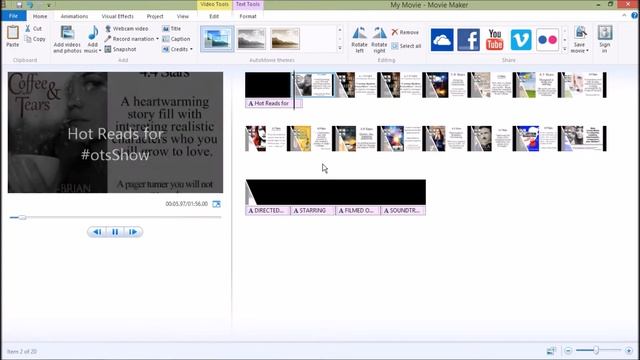The image size is (640, 360).
Task: Expand the Record narration dropdown arrow
Action: coord(157,39)
